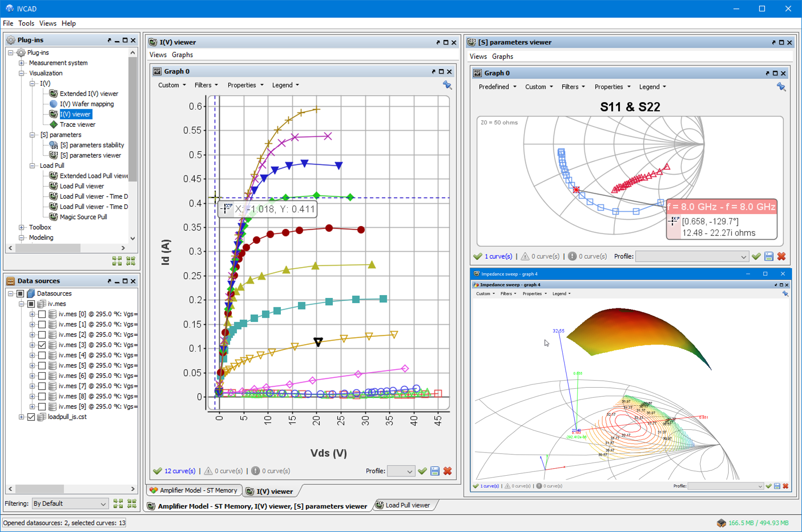Open the Profile dropdown in I(V) viewer
The width and height of the screenshot is (802, 532).
click(x=401, y=471)
